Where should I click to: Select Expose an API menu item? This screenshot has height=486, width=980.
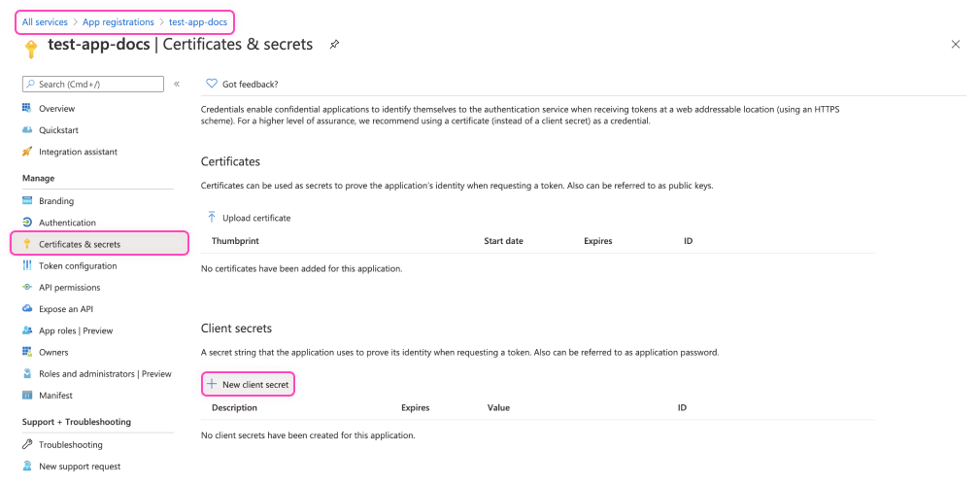[66, 309]
